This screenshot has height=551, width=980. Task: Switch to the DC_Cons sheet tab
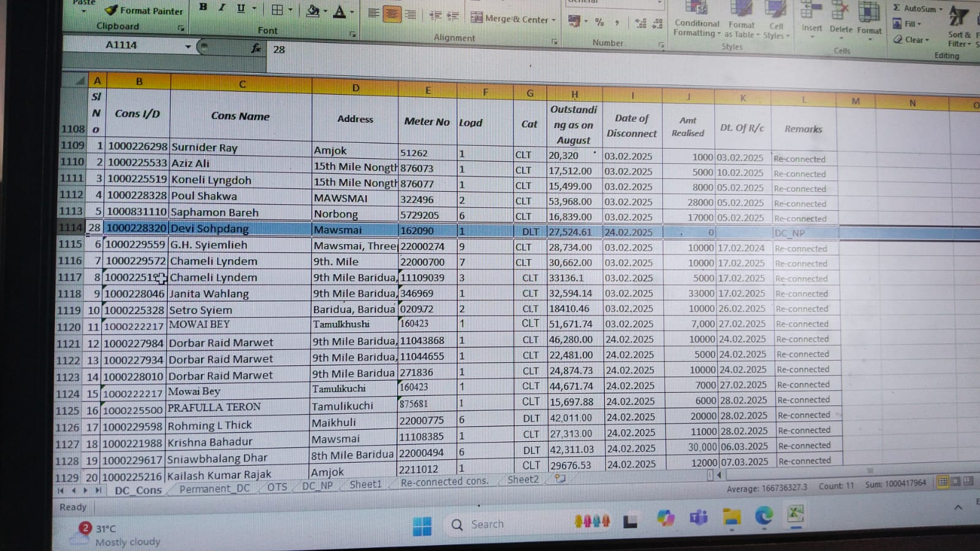click(138, 490)
